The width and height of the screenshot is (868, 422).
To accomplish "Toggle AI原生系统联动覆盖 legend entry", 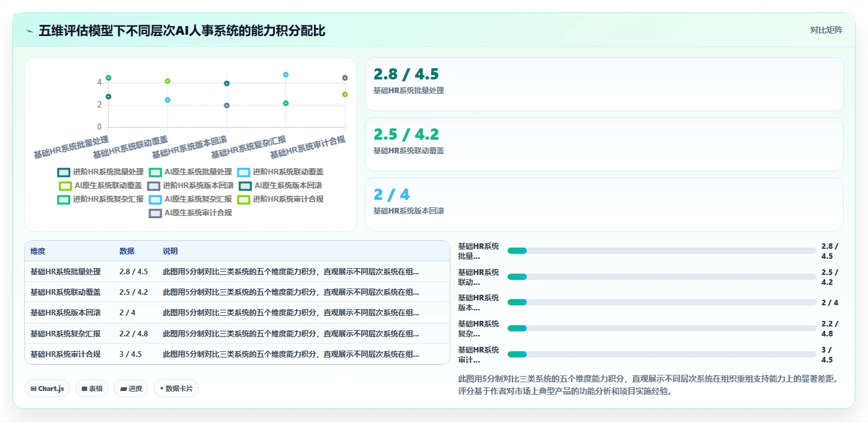I will tap(101, 186).
